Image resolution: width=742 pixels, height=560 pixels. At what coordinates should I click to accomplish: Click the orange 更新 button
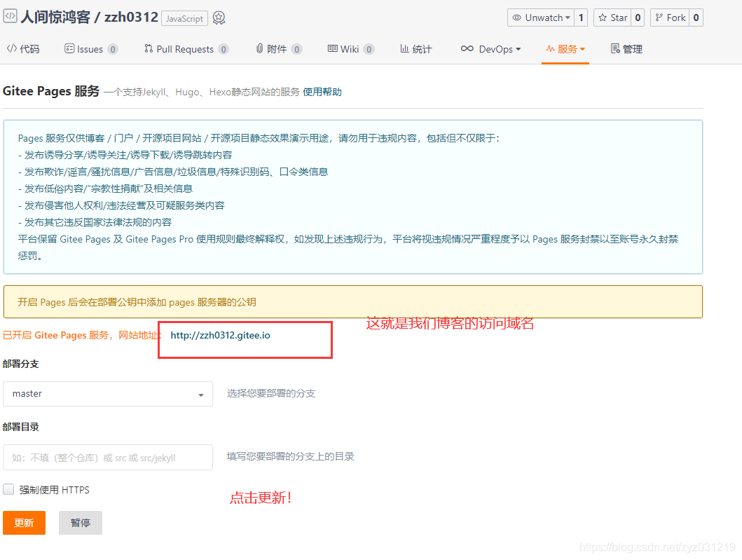(x=24, y=523)
